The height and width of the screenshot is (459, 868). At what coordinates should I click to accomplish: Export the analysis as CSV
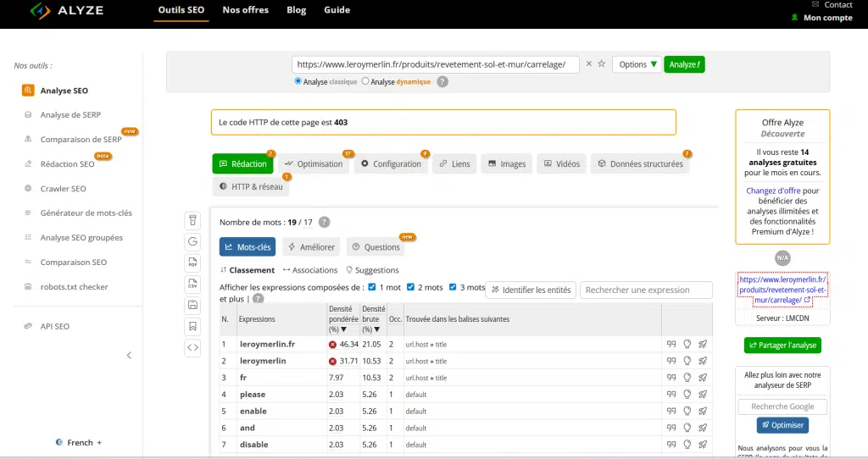coord(192,284)
